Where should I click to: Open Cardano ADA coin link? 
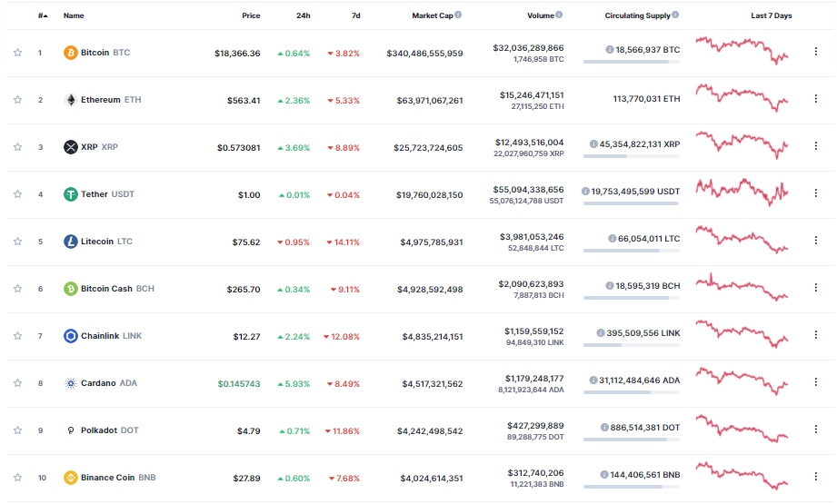point(109,383)
